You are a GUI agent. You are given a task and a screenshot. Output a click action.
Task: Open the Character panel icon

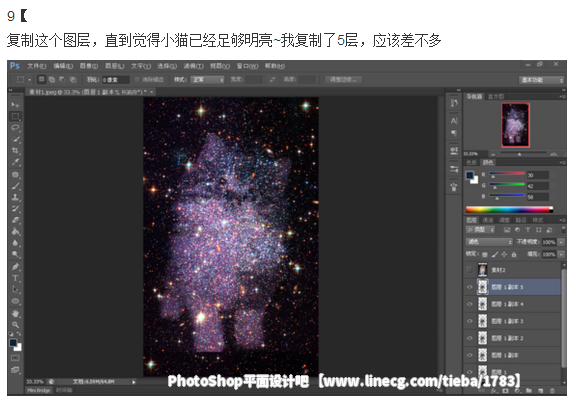click(454, 121)
